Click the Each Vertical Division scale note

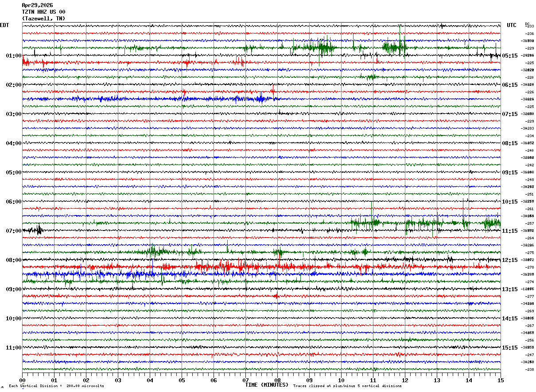coord(56,386)
